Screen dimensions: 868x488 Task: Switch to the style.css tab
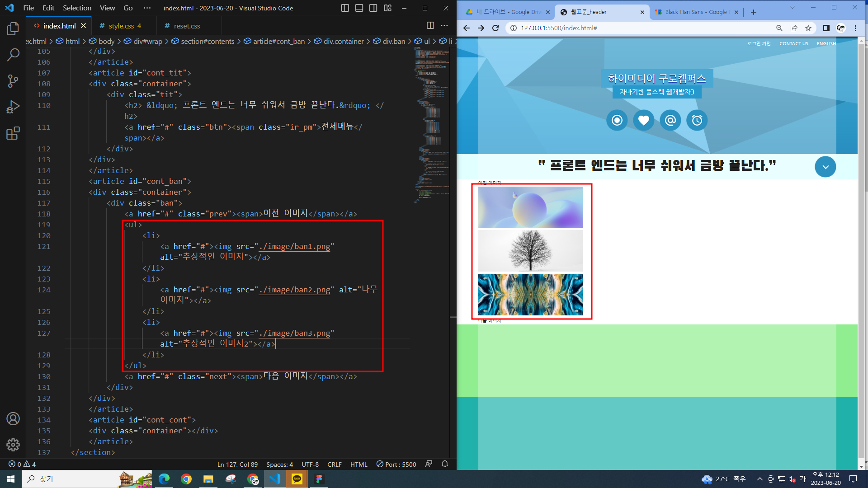[121, 26]
